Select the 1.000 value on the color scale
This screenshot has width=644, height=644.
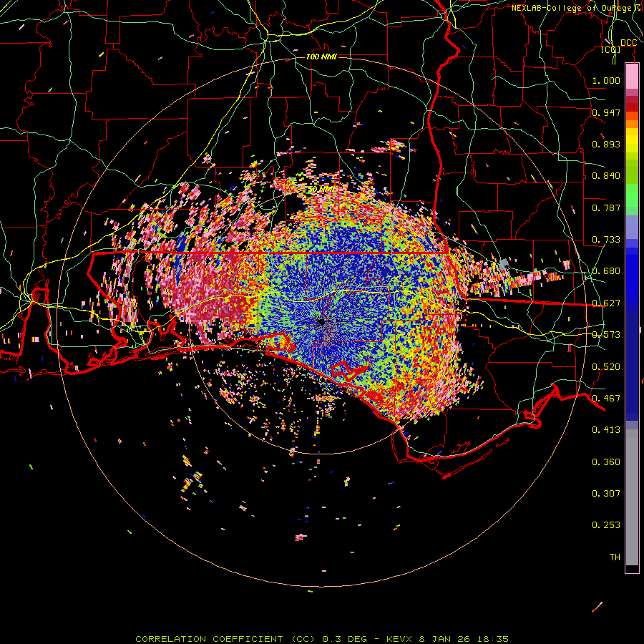click(x=606, y=80)
